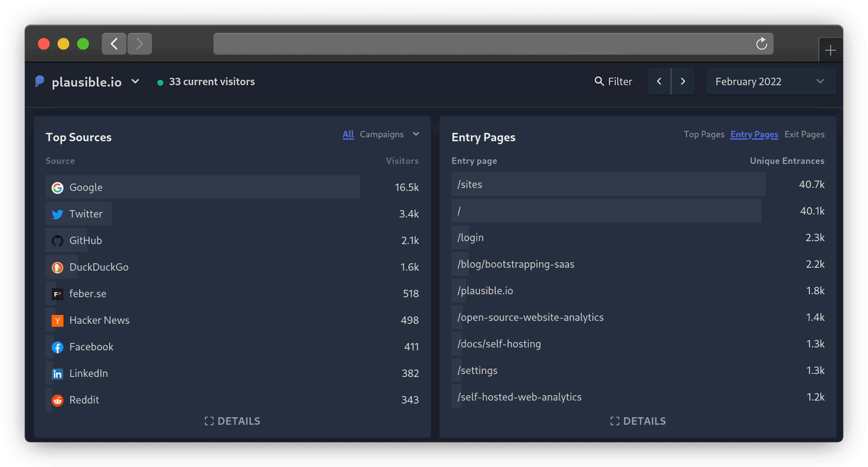Click the Twitter bird icon
868x467 pixels.
tap(58, 214)
